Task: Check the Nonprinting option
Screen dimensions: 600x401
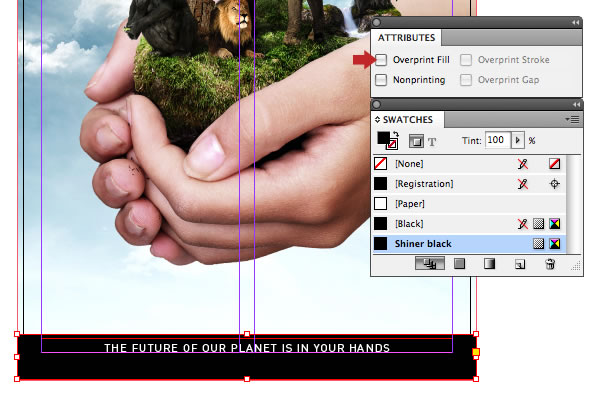Action: pyautogui.click(x=381, y=80)
